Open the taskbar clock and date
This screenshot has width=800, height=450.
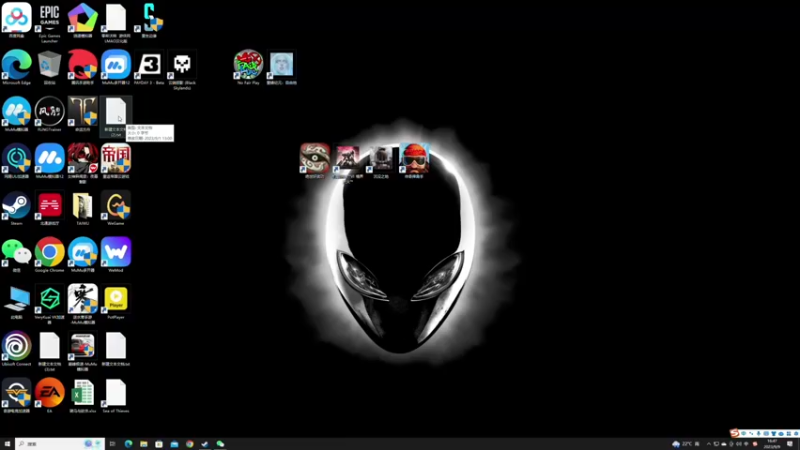click(772, 444)
